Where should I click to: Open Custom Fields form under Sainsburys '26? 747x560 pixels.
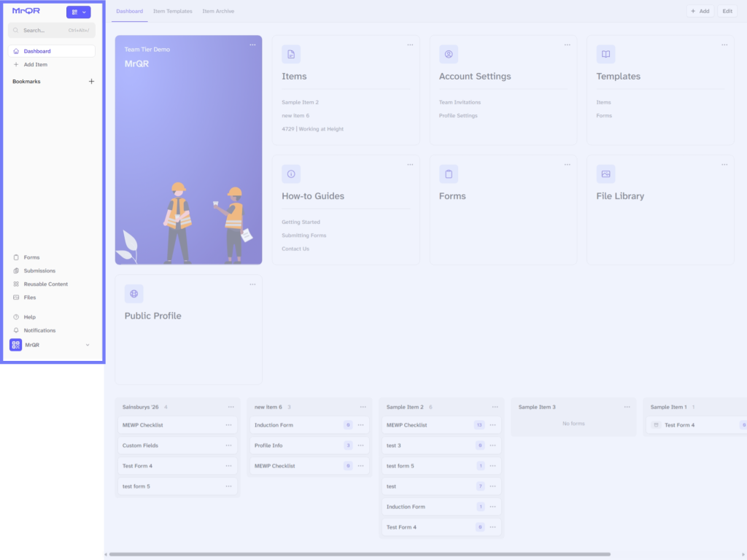[177, 446]
